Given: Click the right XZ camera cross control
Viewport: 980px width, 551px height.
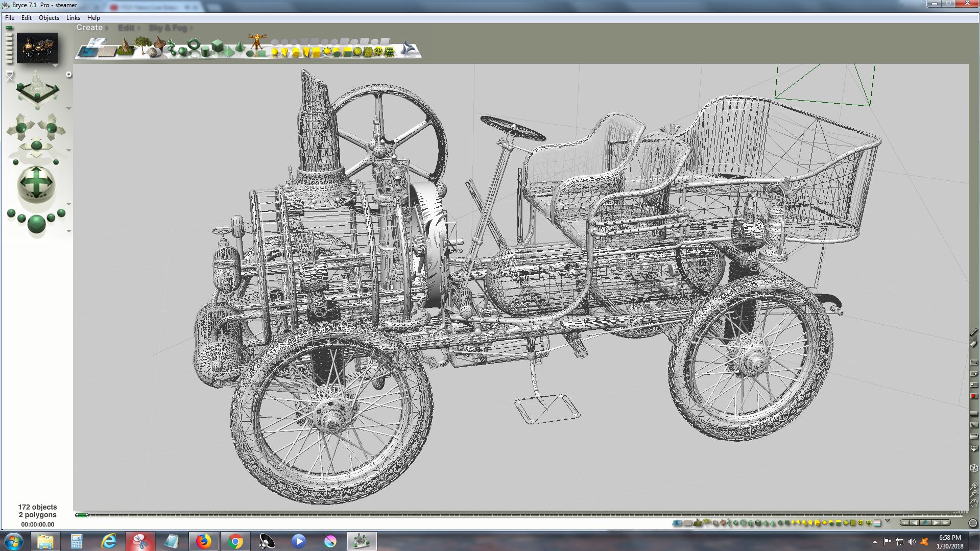Looking at the screenshot, I should (52, 128).
